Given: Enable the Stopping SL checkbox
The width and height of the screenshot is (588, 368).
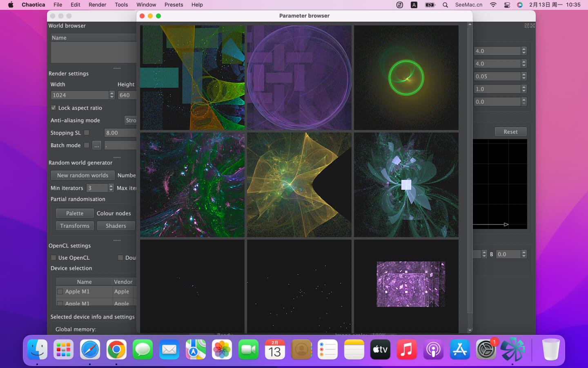Looking at the screenshot, I should coord(87,132).
